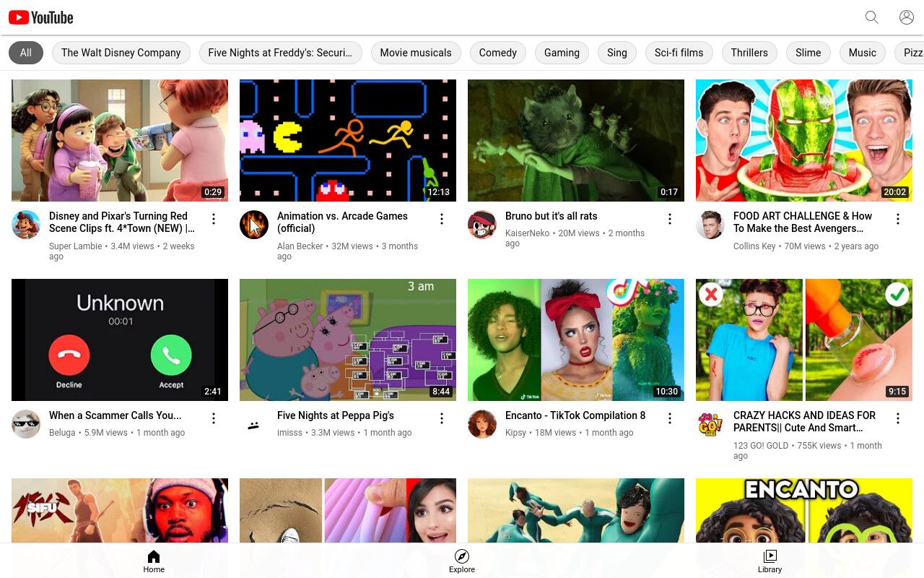The width and height of the screenshot is (924, 578).
Task: Play the Unknown caller thumbnail
Action: click(120, 340)
